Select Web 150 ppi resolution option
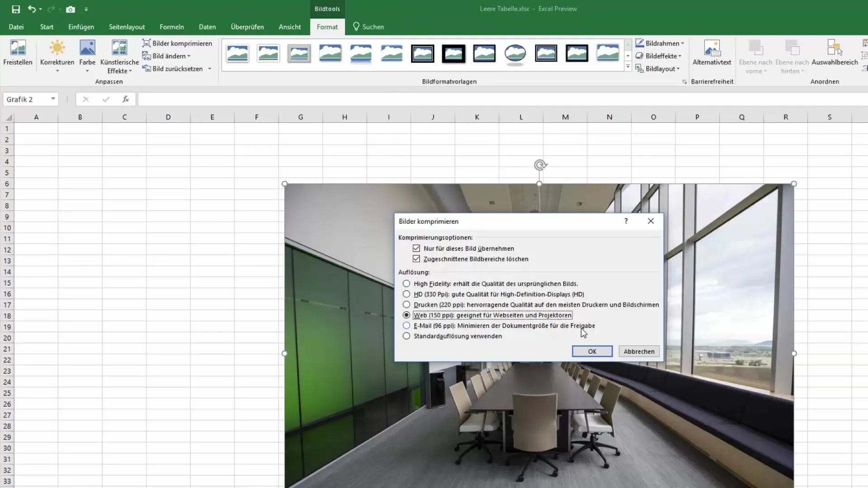 pyautogui.click(x=406, y=314)
